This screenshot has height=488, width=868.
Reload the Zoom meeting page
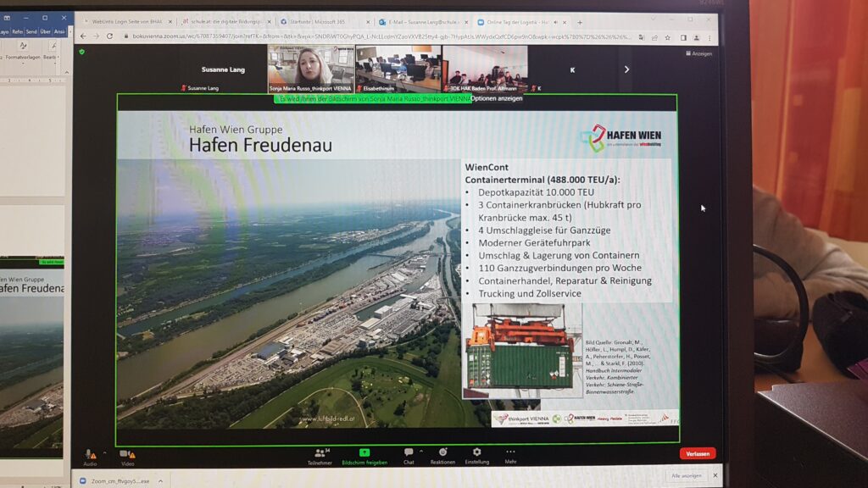pyautogui.click(x=109, y=36)
